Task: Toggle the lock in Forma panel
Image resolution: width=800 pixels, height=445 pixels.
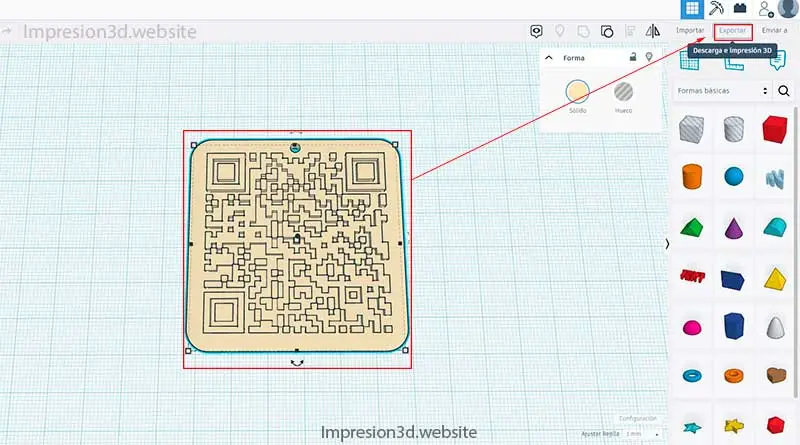Action: pyautogui.click(x=633, y=57)
